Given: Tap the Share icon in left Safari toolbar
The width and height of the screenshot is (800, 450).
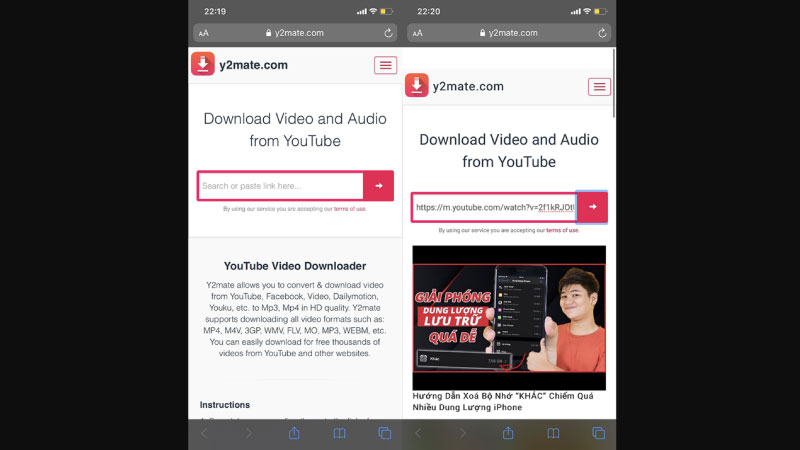Looking at the screenshot, I should 294,433.
